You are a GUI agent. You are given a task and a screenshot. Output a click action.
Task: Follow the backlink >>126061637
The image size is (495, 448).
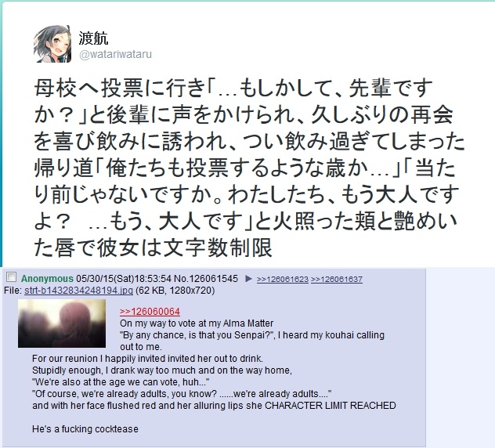pos(337,279)
